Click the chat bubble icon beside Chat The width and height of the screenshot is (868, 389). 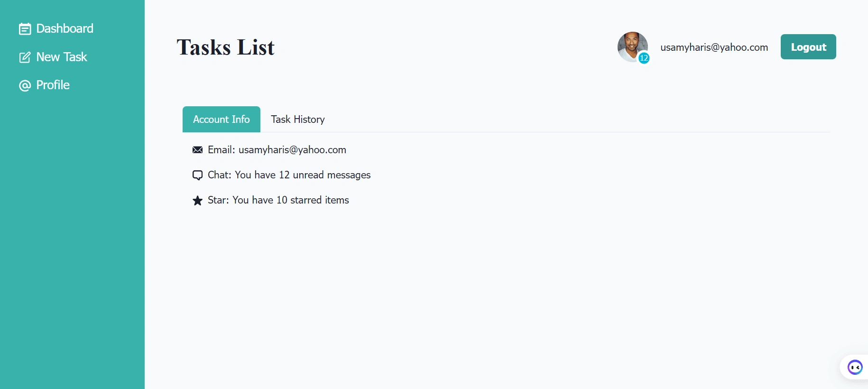(197, 175)
